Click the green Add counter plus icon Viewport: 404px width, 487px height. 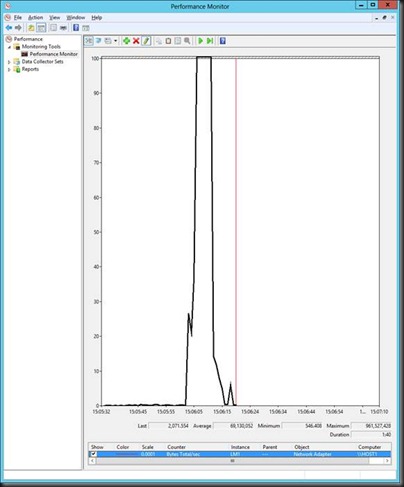click(x=126, y=41)
